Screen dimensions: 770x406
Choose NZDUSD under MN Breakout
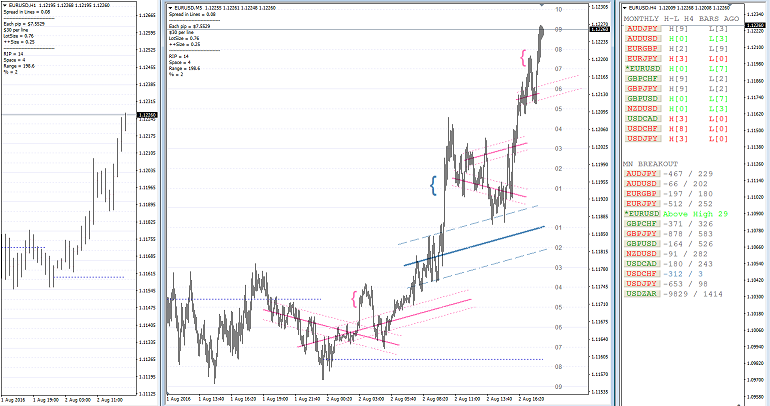pos(641,254)
